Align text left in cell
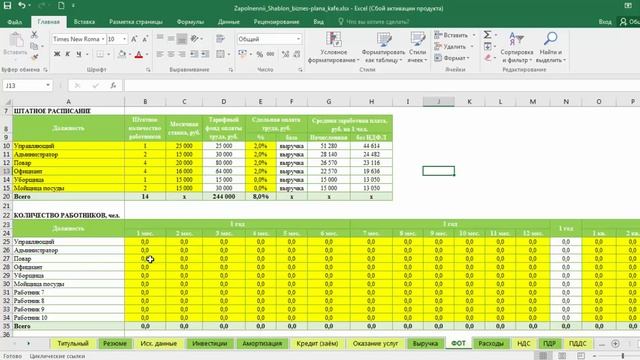This screenshot has height=360, width=640. coord(160,54)
